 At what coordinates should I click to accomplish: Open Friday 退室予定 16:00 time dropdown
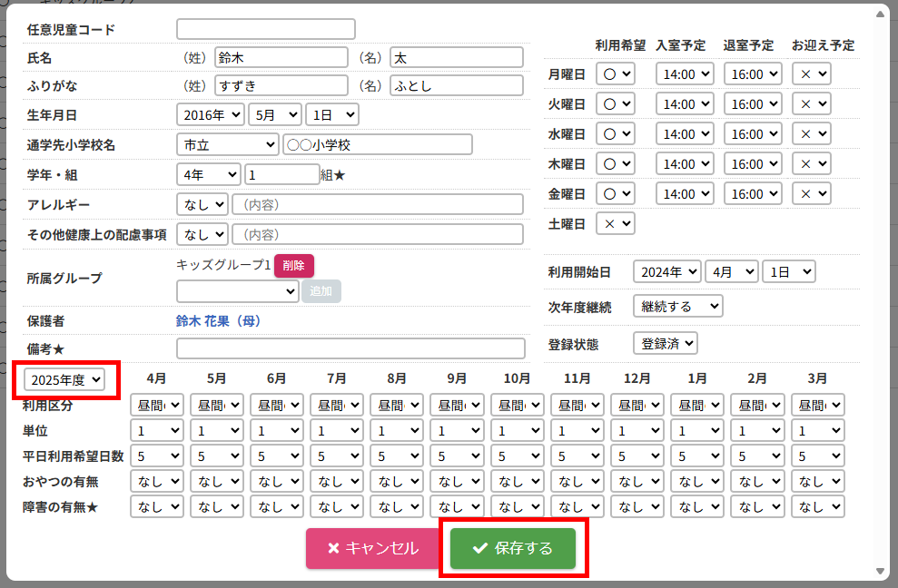(x=753, y=193)
